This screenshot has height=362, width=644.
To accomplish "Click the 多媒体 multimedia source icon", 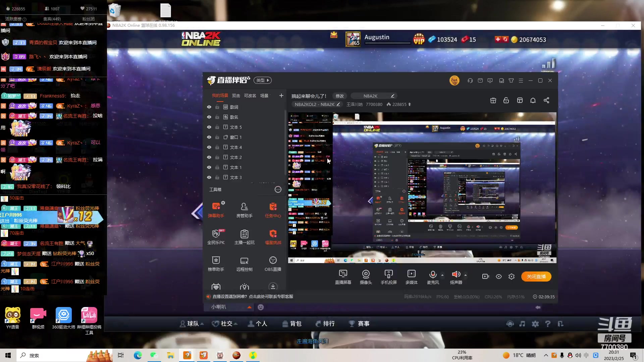I will [x=411, y=277].
